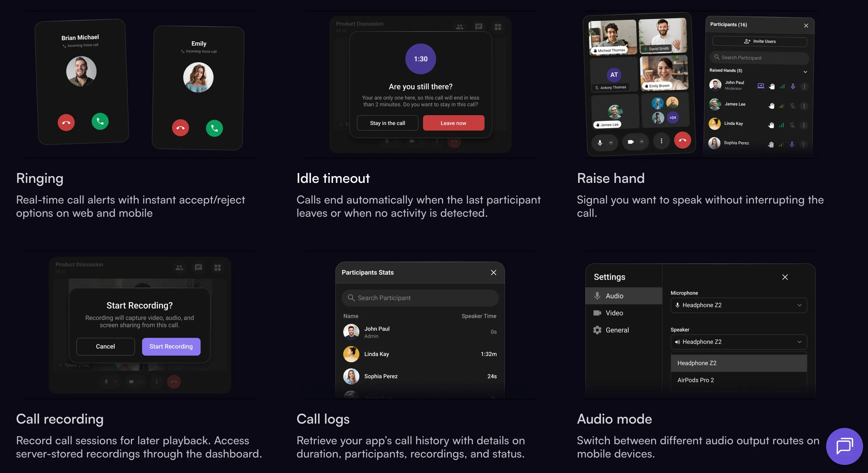
Task: Click Stay in the call button
Action: (387, 123)
